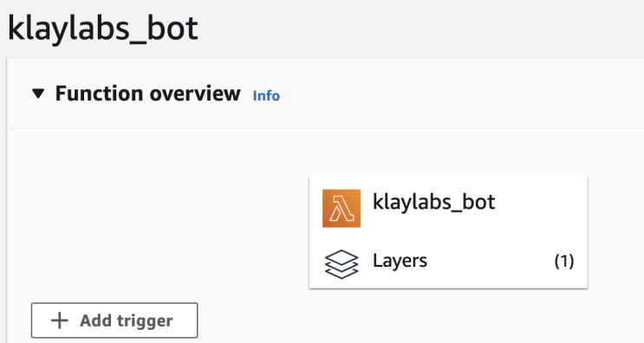The image size is (644, 343).
Task: Click the Function overview heading text
Action: [x=148, y=94]
